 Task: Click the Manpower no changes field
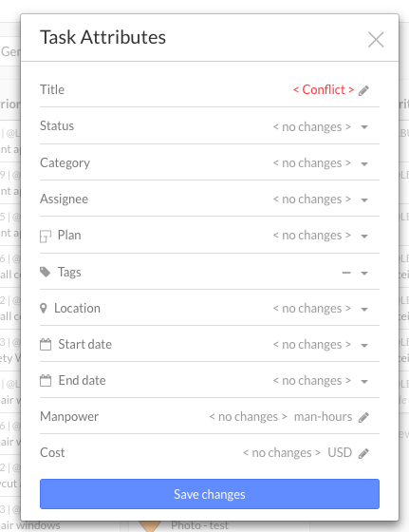[x=248, y=417]
